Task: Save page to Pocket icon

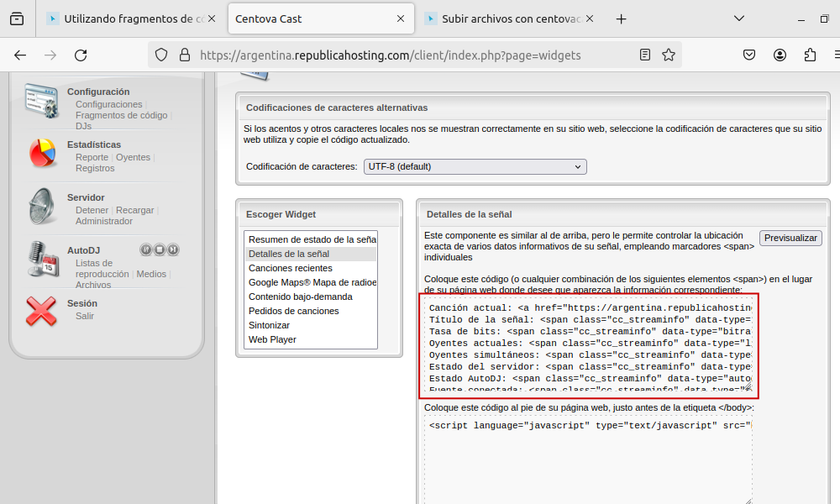Action: 749,55
